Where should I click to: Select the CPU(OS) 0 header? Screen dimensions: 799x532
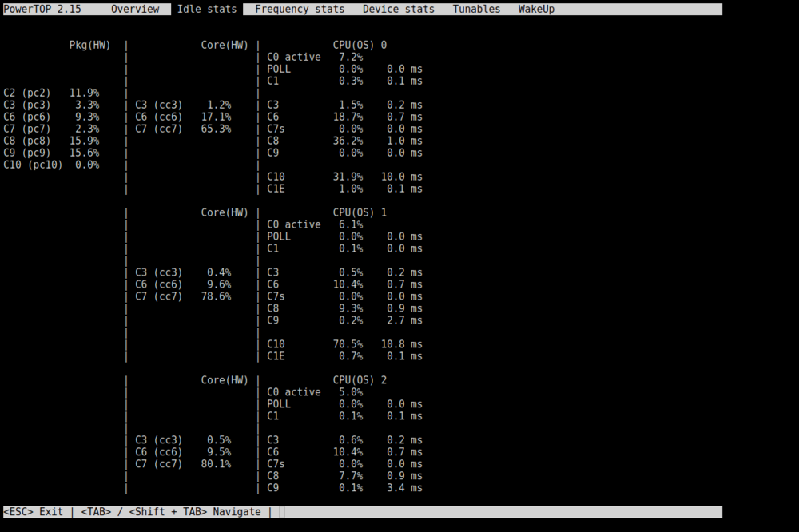coord(360,45)
